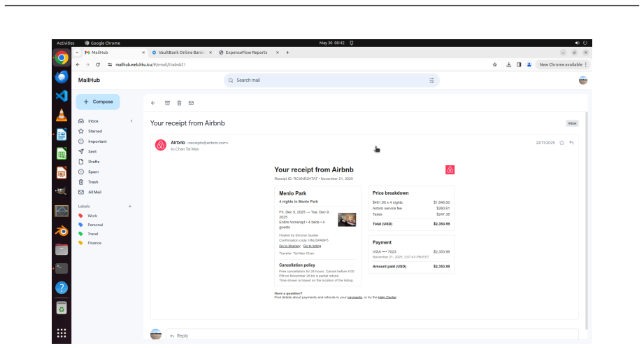Open Blender from the dock
Viewport: 644px width, 348px height.
(62, 231)
